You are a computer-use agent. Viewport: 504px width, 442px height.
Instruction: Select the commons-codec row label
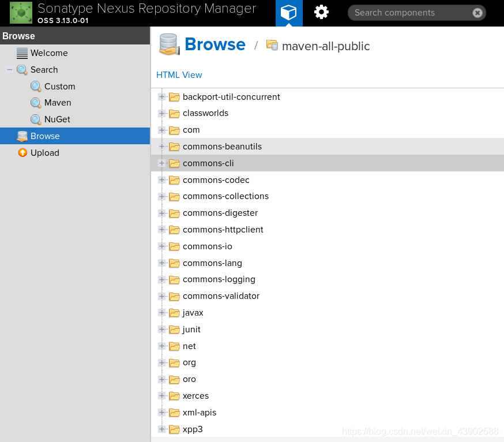pyautogui.click(x=216, y=180)
